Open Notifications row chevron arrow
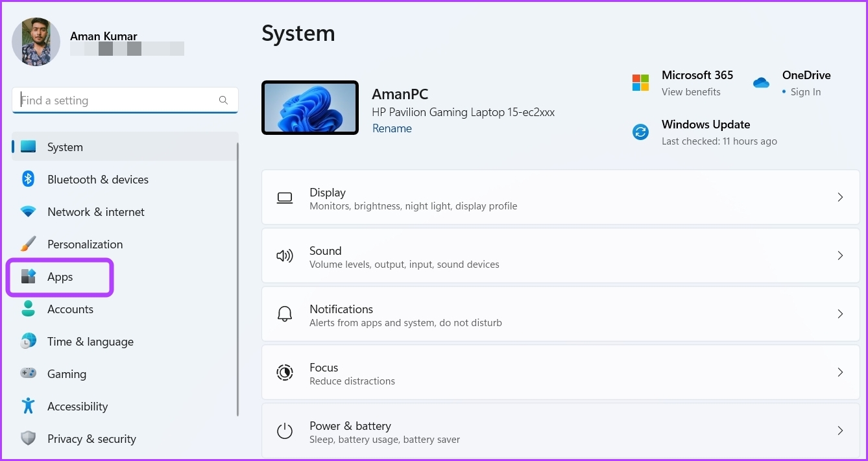 (840, 314)
